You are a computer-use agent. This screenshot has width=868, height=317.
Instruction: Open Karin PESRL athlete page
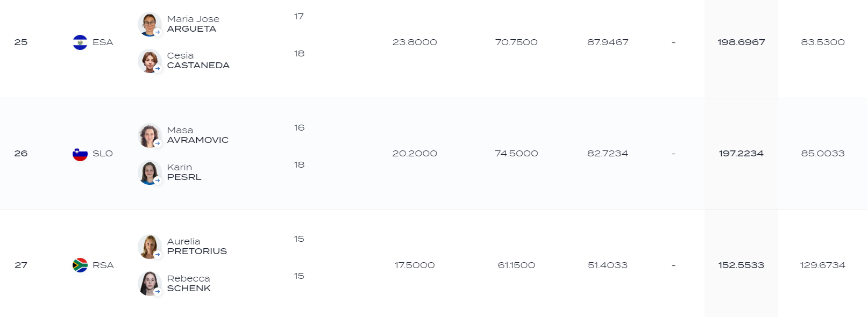tap(184, 172)
